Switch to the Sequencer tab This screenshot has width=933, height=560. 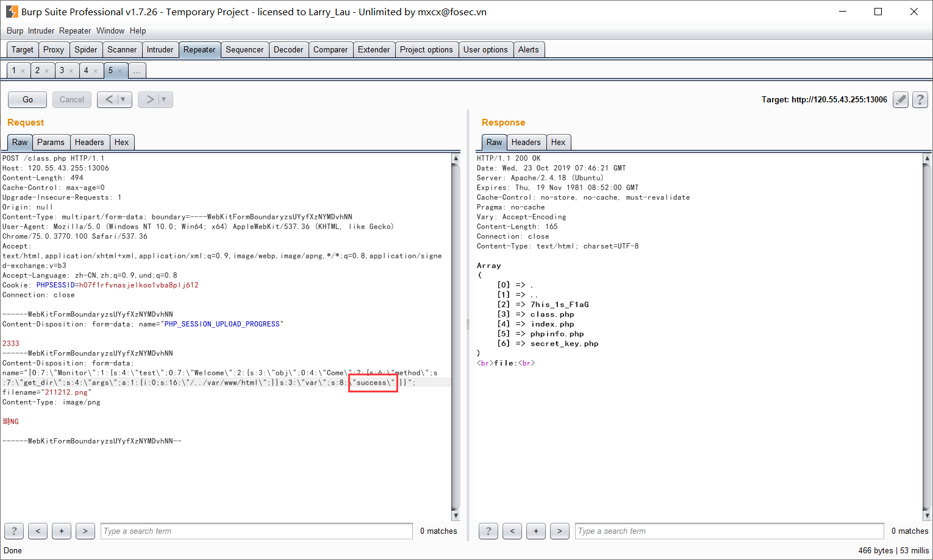tap(245, 50)
